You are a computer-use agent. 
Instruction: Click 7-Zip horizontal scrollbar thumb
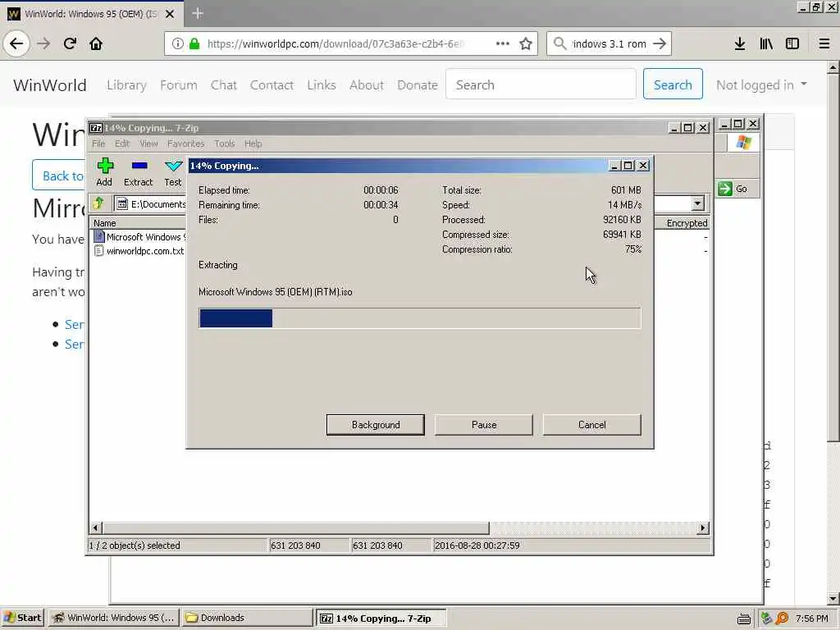click(295, 528)
